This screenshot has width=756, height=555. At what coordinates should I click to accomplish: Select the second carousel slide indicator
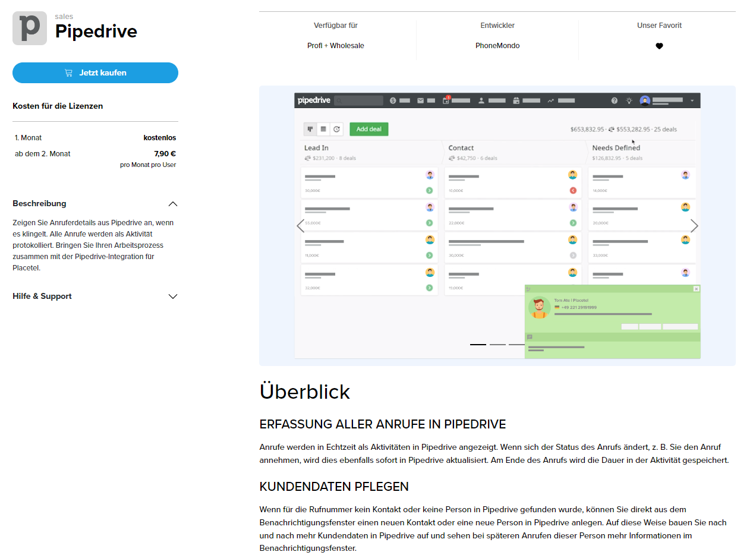(497, 344)
